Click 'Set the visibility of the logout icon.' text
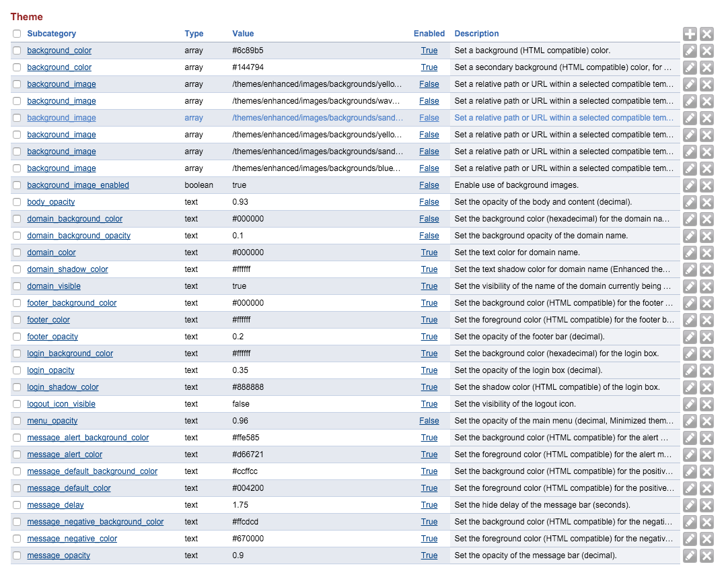728x575 pixels. [x=515, y=403]
